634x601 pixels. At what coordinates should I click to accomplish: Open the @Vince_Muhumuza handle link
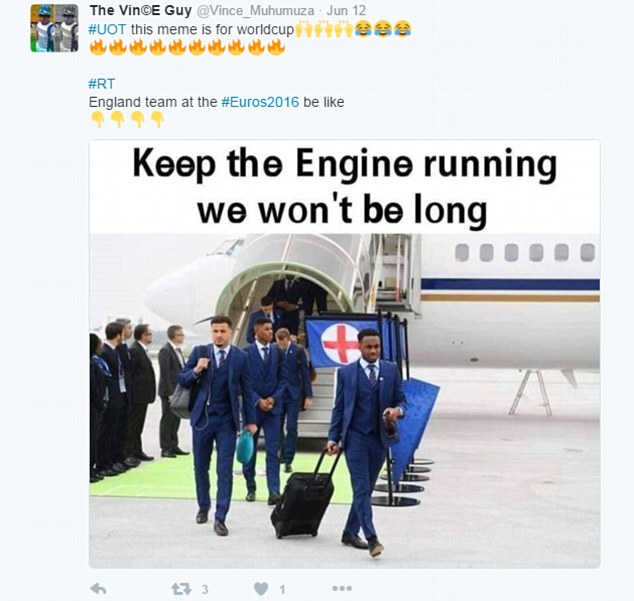pos(255,11)
